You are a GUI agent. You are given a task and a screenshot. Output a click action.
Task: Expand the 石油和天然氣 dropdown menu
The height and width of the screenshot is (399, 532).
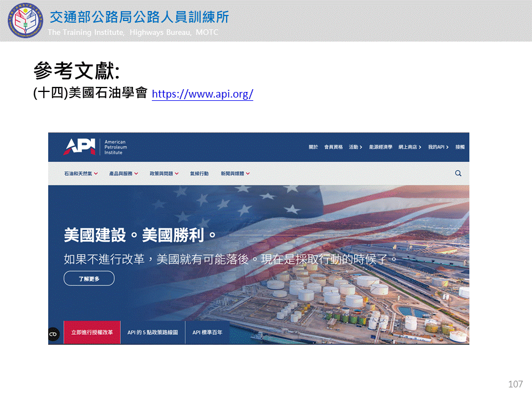(81, 173)
